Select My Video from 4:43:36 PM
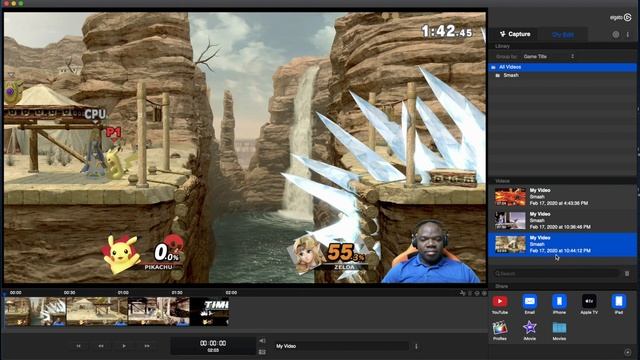 tap(562, 197)
